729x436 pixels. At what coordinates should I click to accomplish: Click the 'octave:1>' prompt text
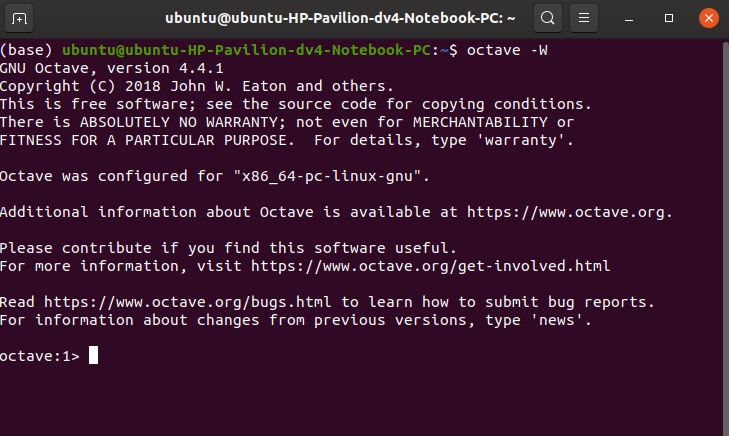39,357
